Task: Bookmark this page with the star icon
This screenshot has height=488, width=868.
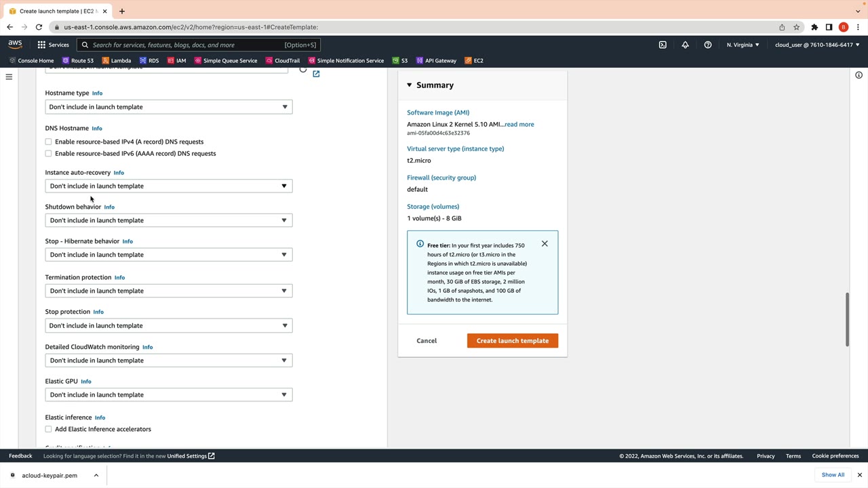Action: coord(797,27)
